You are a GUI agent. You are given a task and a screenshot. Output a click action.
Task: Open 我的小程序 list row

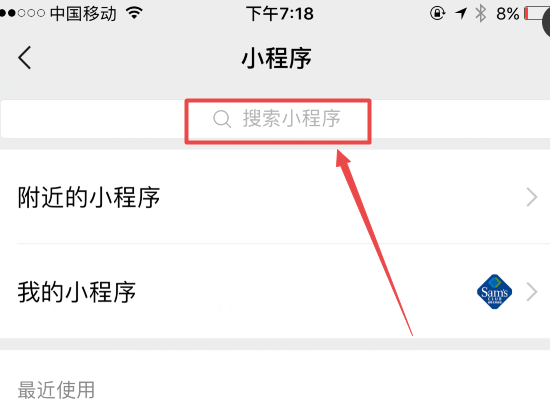click(275, 292)
